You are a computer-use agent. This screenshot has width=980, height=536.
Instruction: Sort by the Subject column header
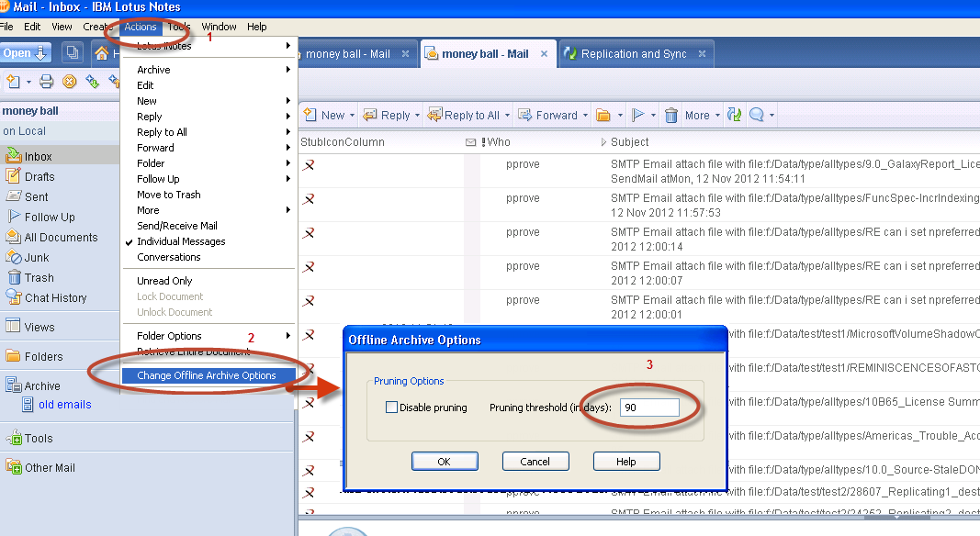tap(629, 142)
